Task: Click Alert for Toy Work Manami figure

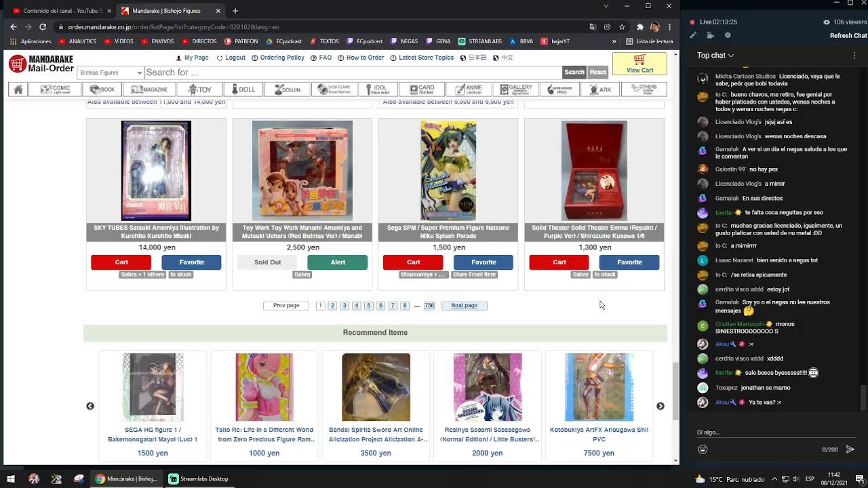Action: (338, 262)
